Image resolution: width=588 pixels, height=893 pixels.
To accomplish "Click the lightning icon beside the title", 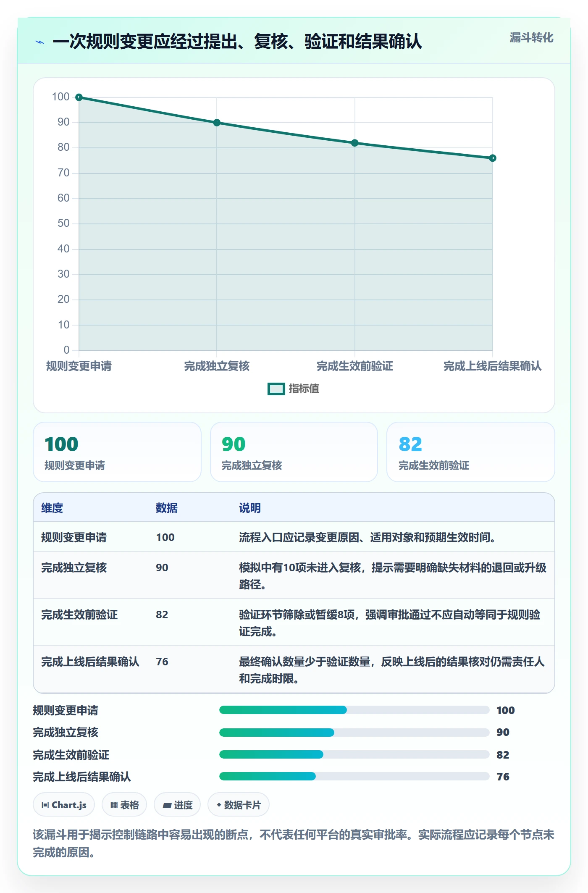I will click(x=40, y=42).
